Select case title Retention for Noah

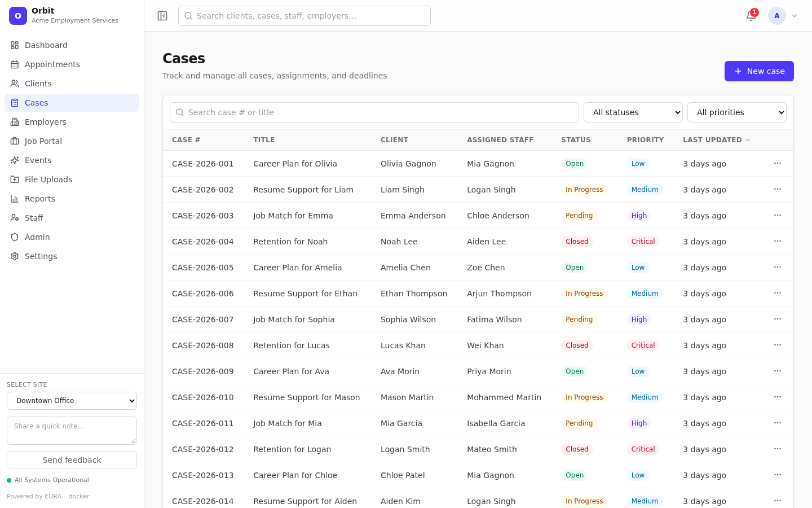(290, 242)
